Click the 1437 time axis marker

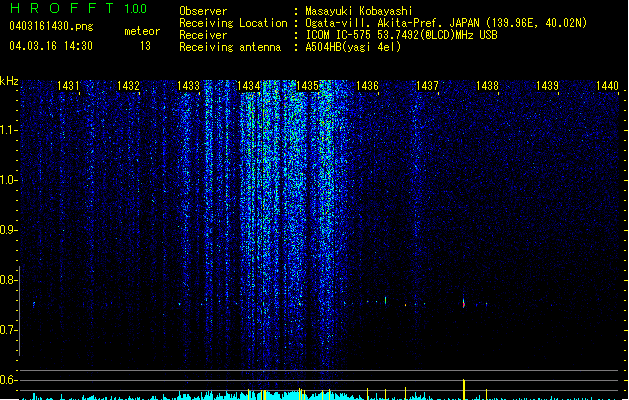427,86
